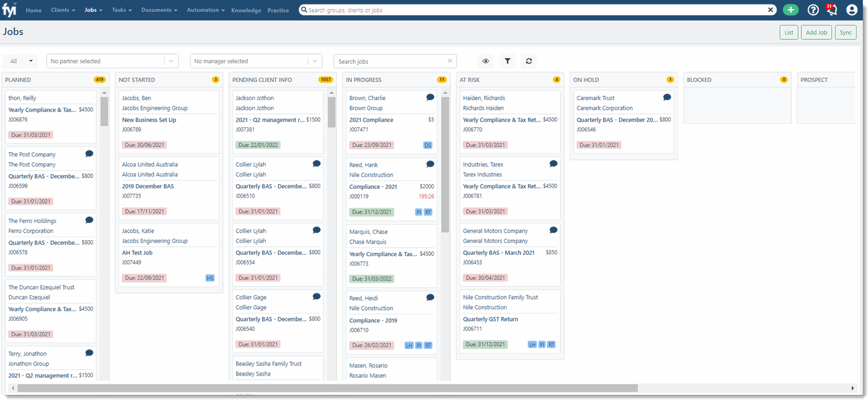Switch to List view
Image resolution: width=868 pixels, height=400 pixels.
[x=789, y=32]
